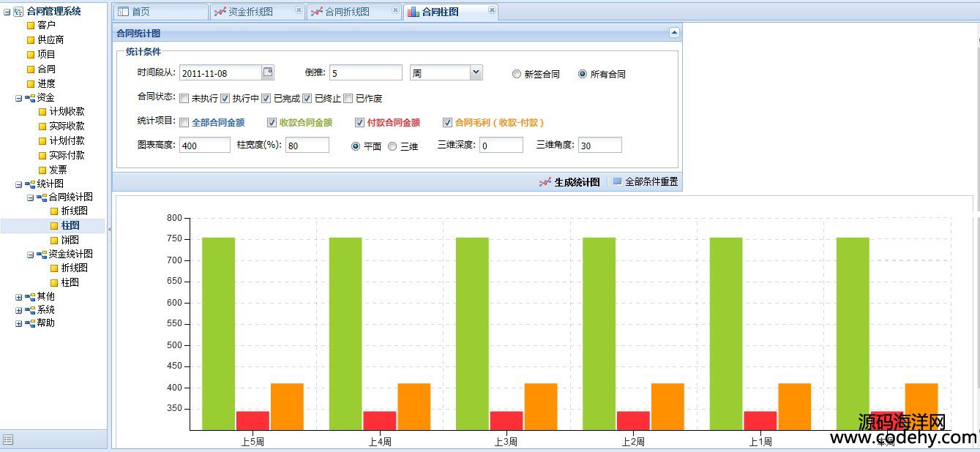The width and height of the screenshot is (980, 452).
Task: Click 全部条件重置 to reset conditions
Action: pos(645,182)
